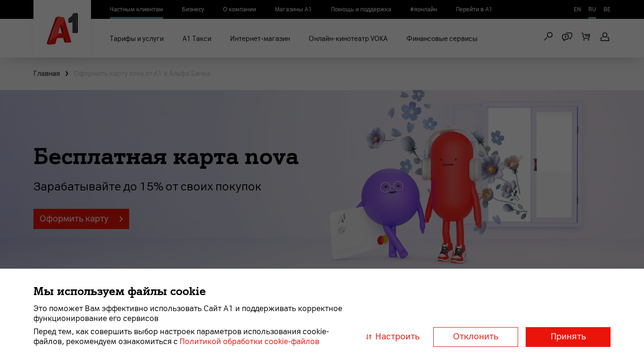The image size is (644, 362).
Task: Expand the Тарифы и услуги menu
Action: pyautogui.click(x=137, y=39)
